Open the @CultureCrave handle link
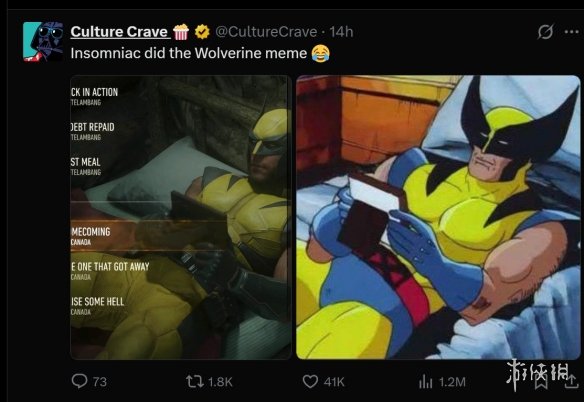Viewport: 584px width, 402px height. pos(266,32)
